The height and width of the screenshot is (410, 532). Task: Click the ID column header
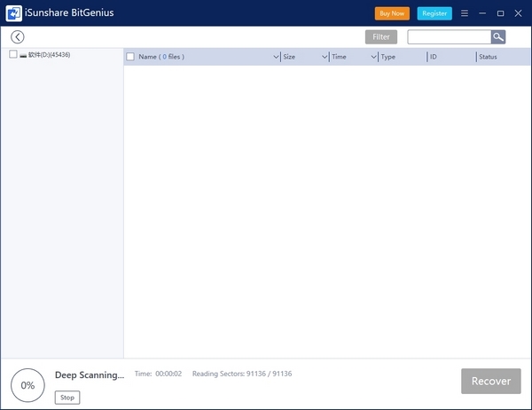[x=433, y=57]
